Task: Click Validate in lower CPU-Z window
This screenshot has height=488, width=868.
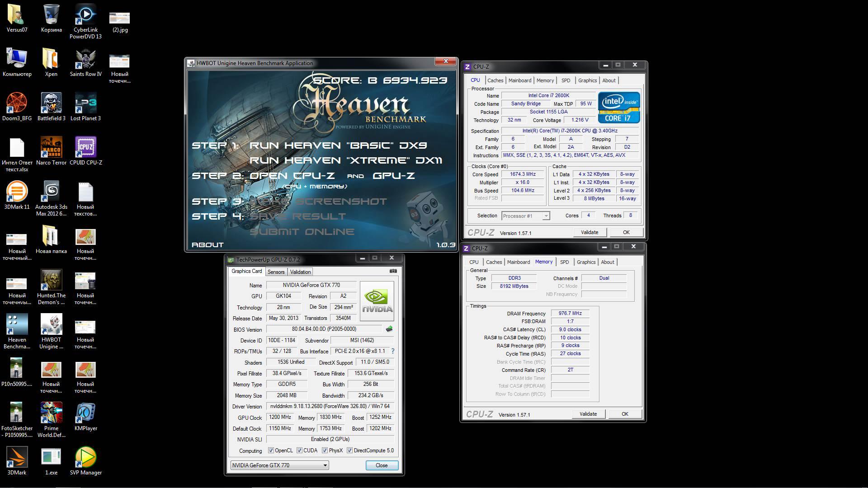Action: point(588,414)
